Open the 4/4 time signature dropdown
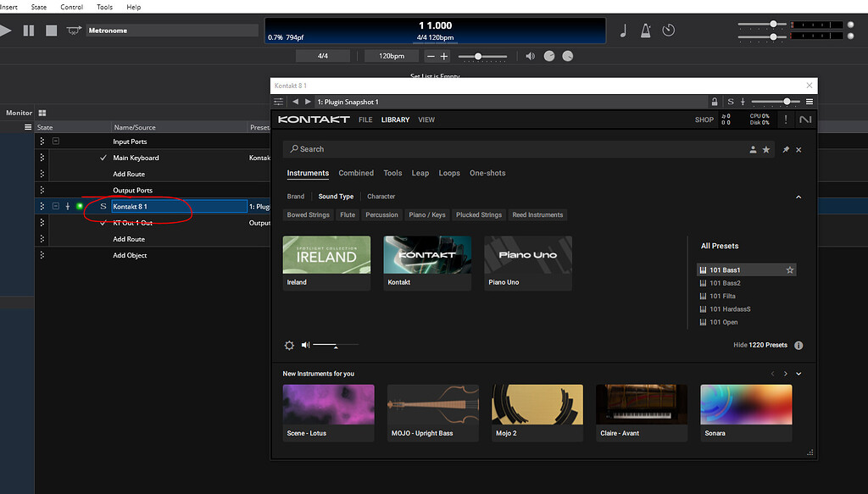The width and height of the screenshot is (868, 494). tap(323, 56)
